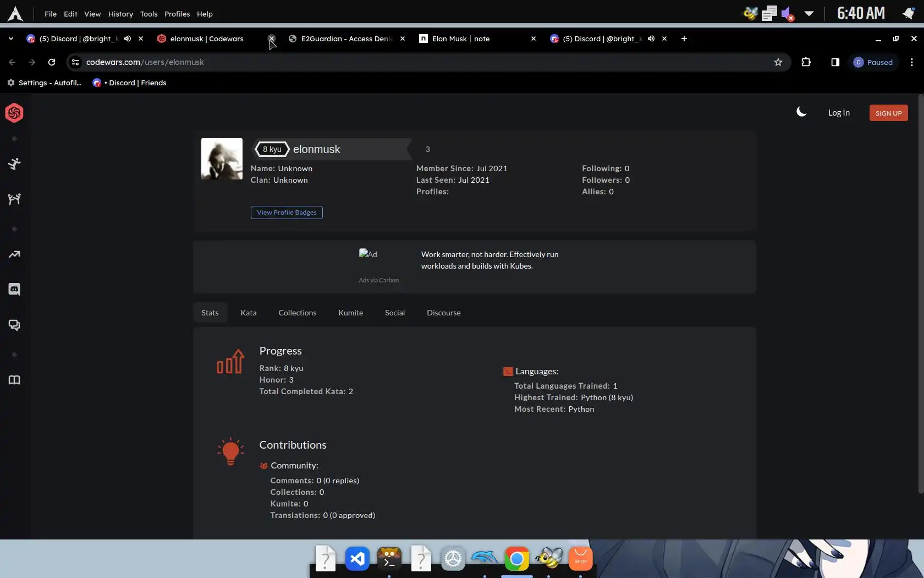
Task: Launch Visual Studio Code from the dock
Action: (x=358, y=559)
